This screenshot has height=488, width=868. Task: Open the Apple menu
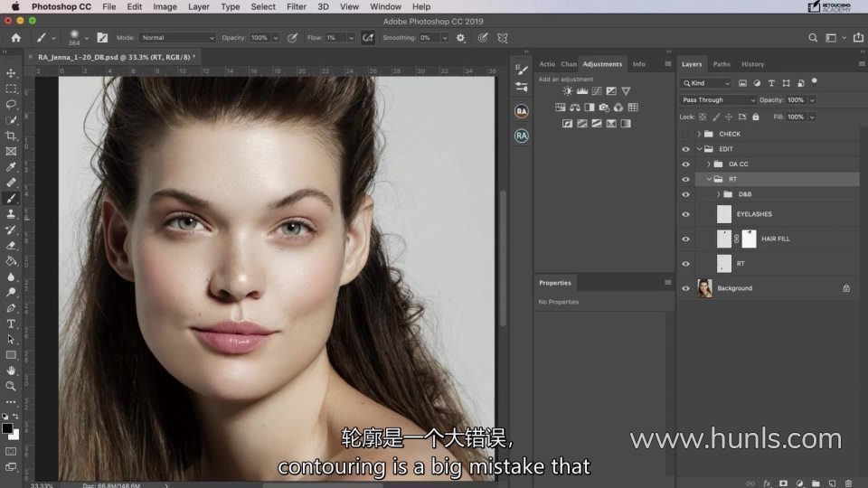click(15, 6)
